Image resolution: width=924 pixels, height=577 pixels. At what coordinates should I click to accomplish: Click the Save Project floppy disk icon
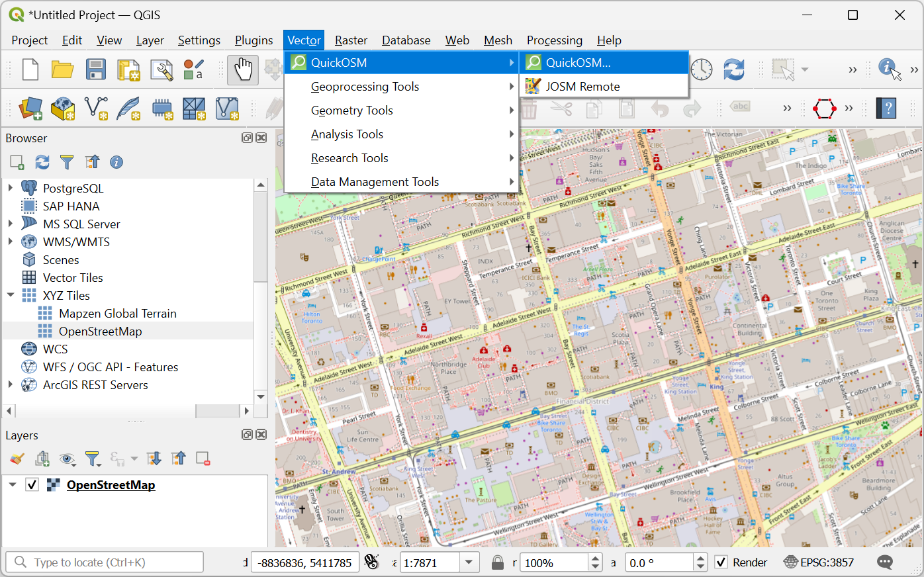coord(96,69)
